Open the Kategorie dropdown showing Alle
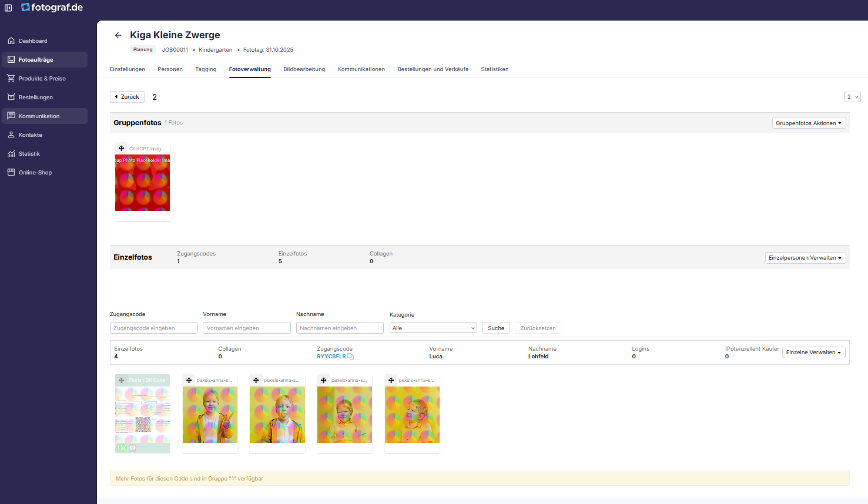 pos(433,328)
